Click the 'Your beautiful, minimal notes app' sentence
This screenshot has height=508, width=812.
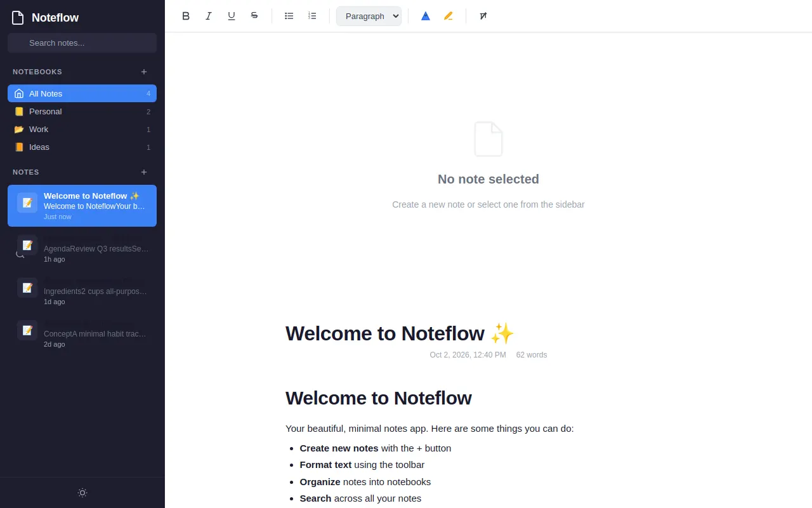click(x=429, y=429)
